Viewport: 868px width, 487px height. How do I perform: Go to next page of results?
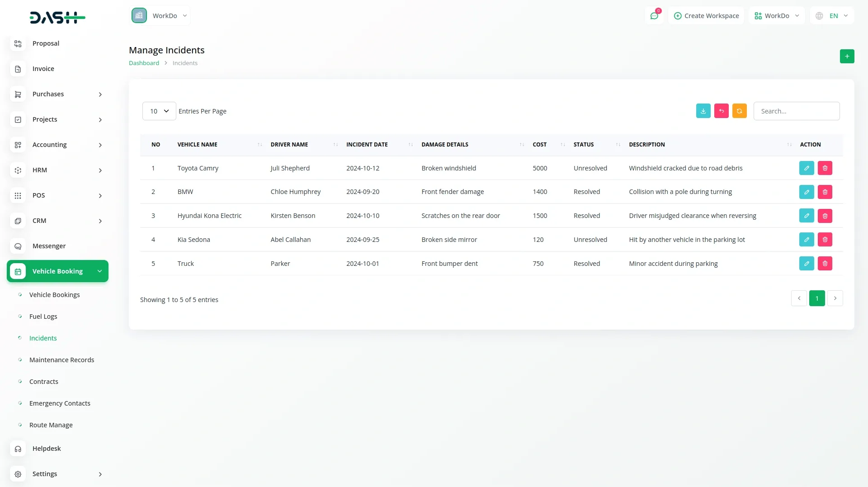coord(835,298)
